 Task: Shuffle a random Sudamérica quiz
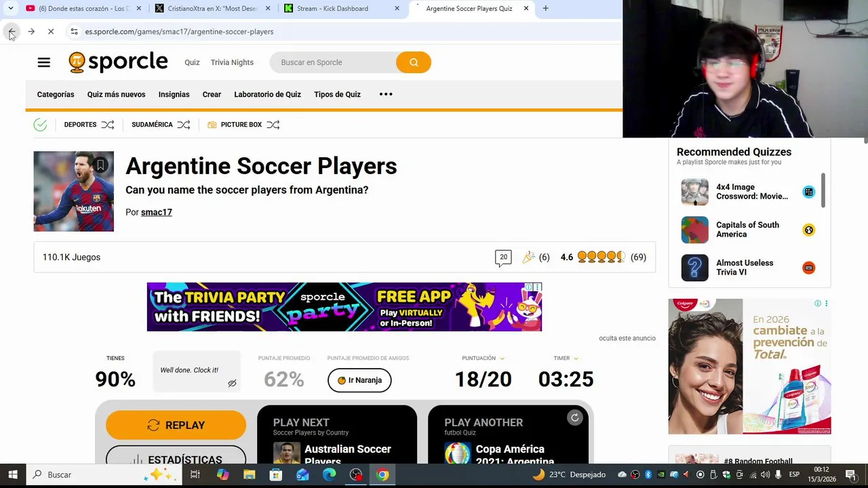coord(184,125)
